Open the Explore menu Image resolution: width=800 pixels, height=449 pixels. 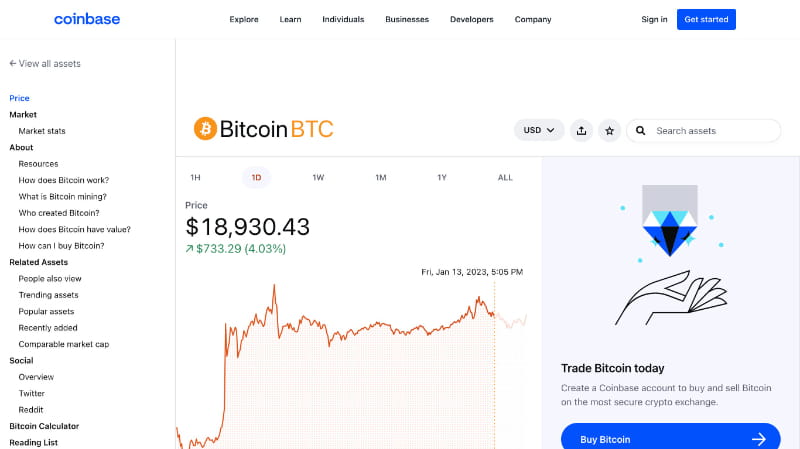pyautogui.click(x=244, y=19)
